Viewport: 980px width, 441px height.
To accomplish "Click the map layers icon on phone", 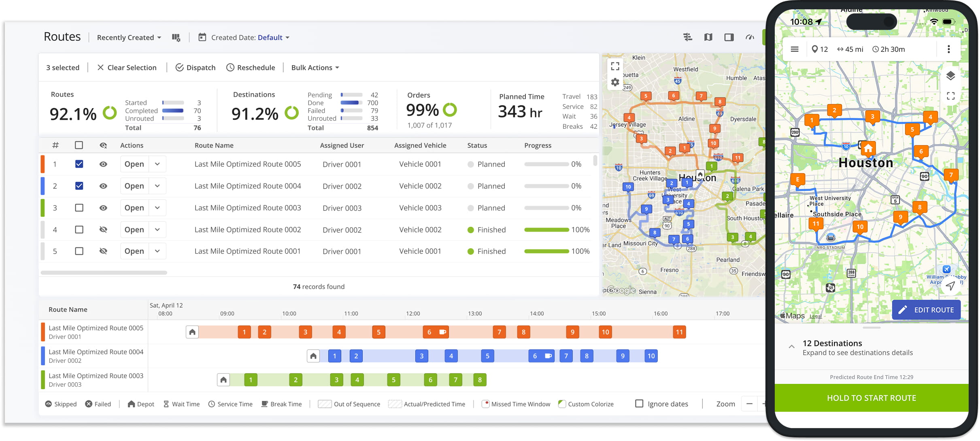I will (x=950, y=76).
